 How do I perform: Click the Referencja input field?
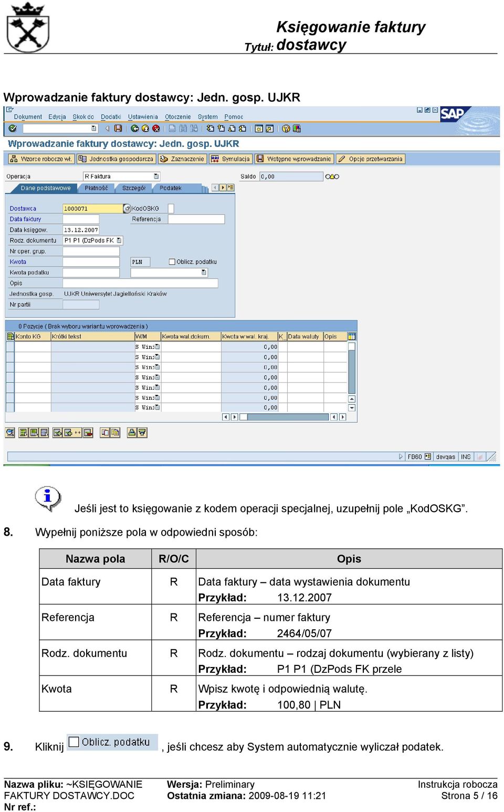[x=196, y=219]
